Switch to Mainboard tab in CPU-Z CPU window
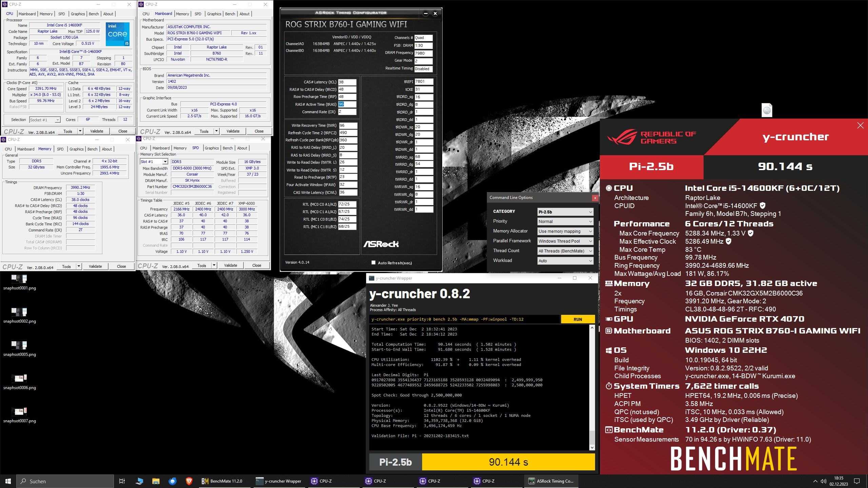Viewport: 868px width, 488px height. pyautogui.click(x=27, y=14)
